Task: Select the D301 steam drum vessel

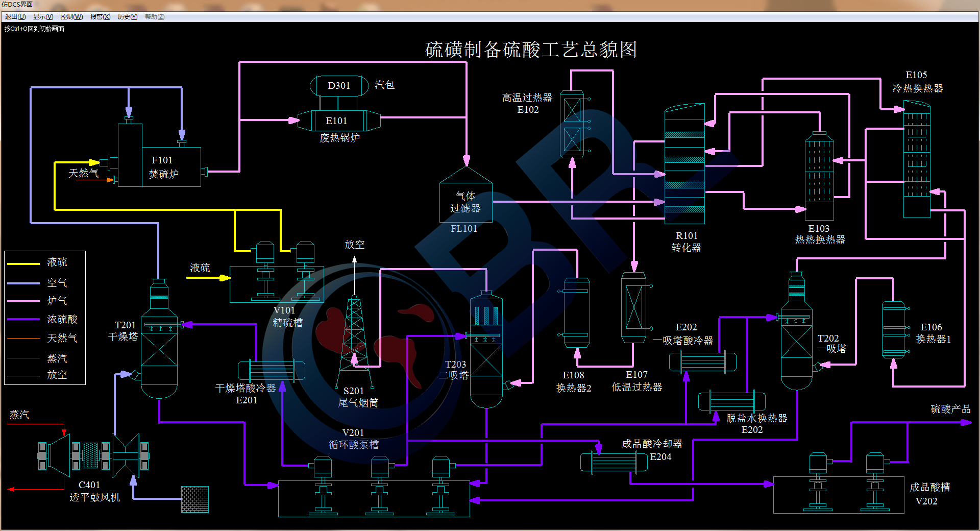Action: 339,86
